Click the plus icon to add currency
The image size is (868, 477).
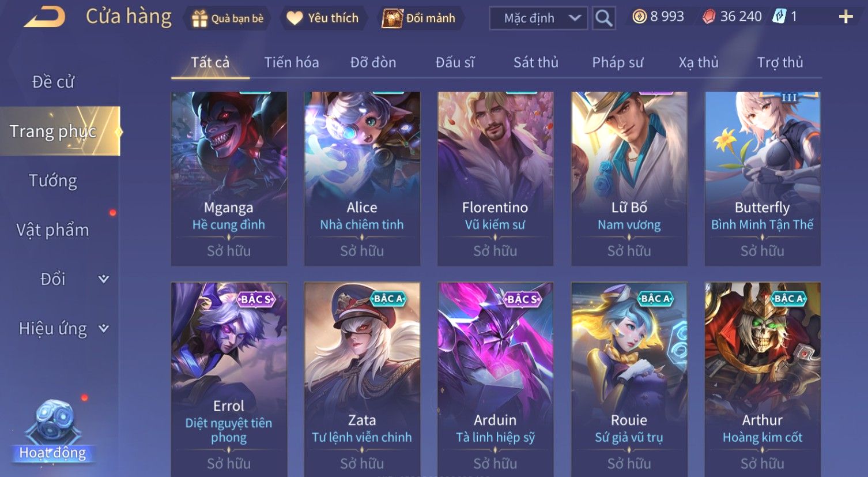846,17
